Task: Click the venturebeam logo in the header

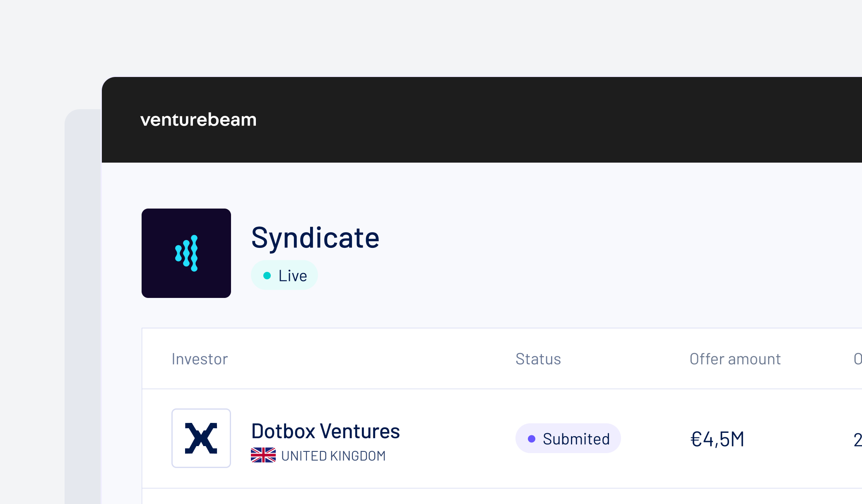Action: [x=198, y=120]
